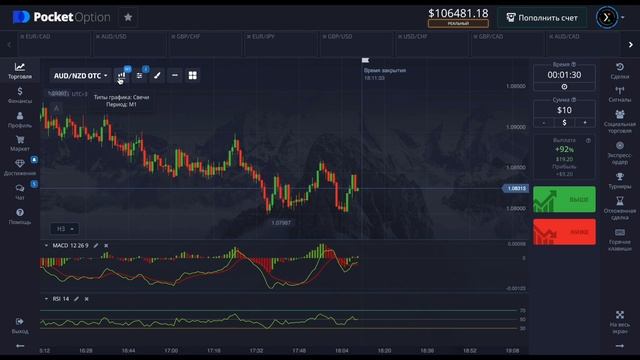Open the indicators list icon

pos(139,76)
